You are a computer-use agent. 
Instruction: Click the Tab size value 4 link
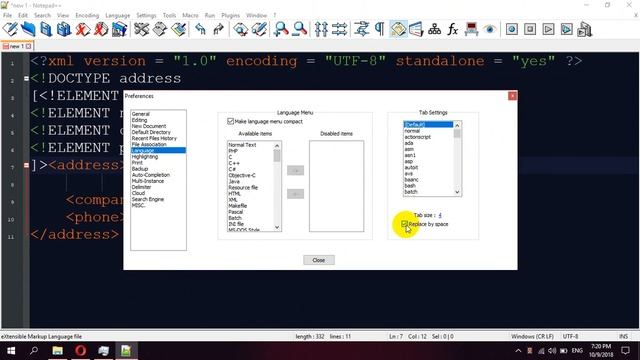(x=440, y=215)
